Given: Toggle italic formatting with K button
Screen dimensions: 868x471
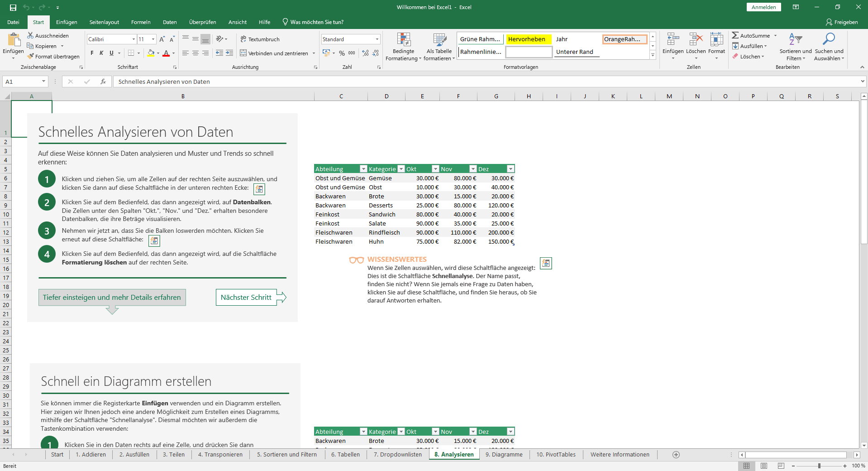Looking at the screenshot, I should 100,53.
